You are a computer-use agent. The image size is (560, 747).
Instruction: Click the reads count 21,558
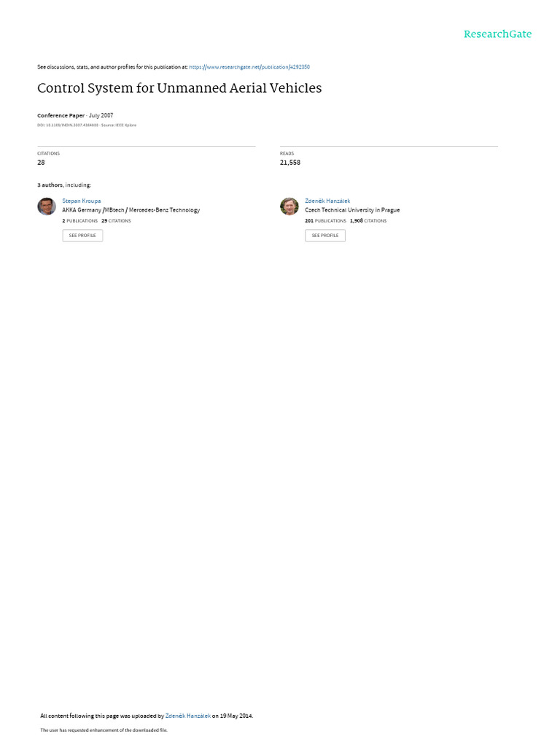[290, 163]
